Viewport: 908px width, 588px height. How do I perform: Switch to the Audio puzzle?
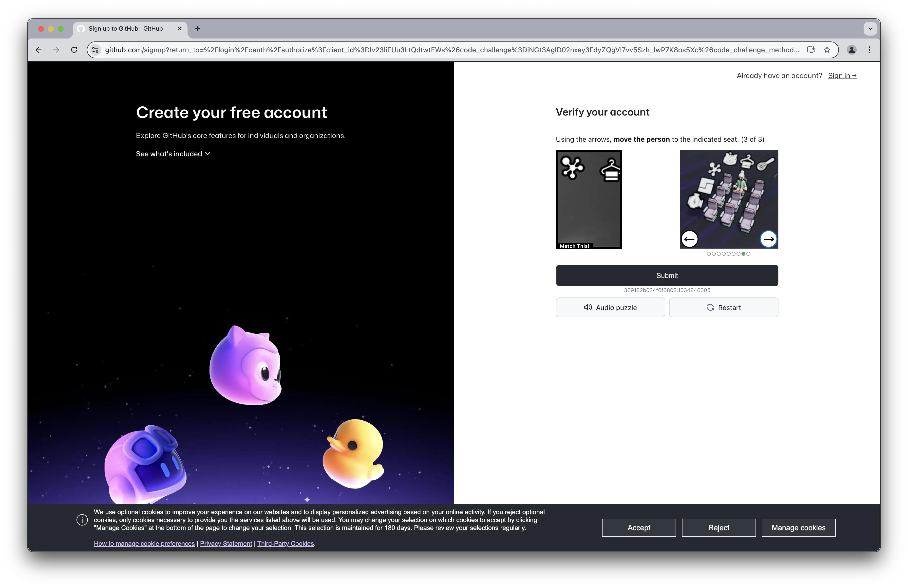pos(610,308)
